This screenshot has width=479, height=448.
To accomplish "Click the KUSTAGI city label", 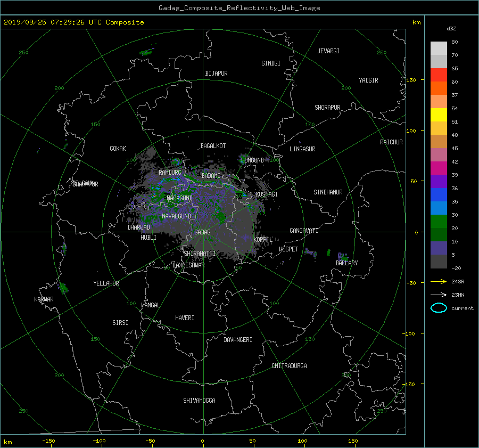I will (267, 194).
